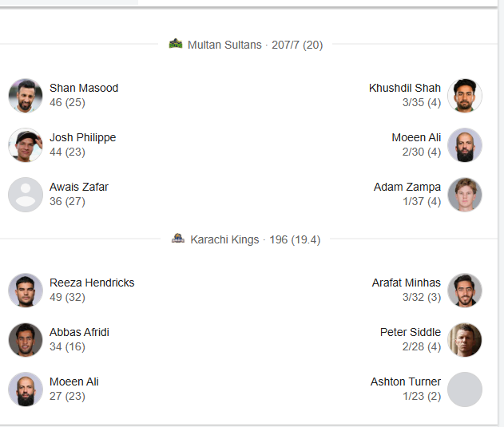Open the Multan Sultans 207/7 innings header
The image size is (504, 427).
(x=255, y=45)
